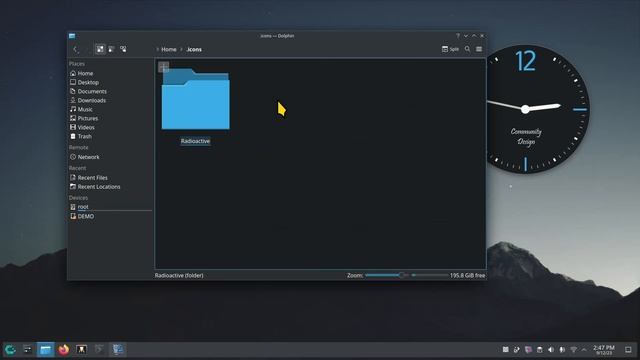
Task: Open the network Wi-Fi tray icon
Action: tap(573, 350)
